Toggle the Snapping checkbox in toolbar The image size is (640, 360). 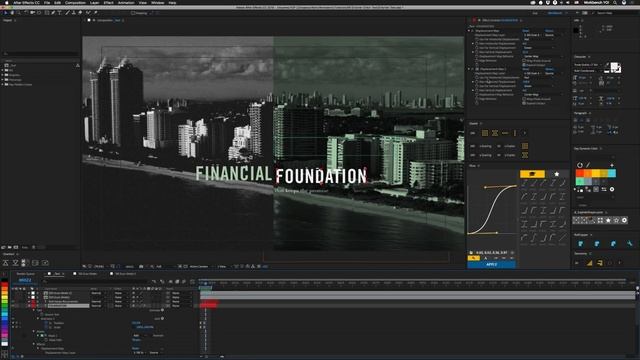click(x=133, y=13)
